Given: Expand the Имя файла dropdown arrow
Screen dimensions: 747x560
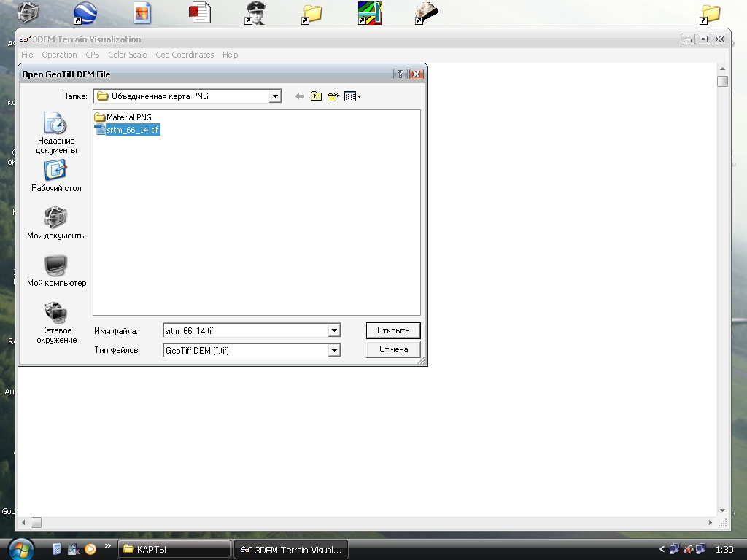Looking at the screenshot, I should click(334, 330).
